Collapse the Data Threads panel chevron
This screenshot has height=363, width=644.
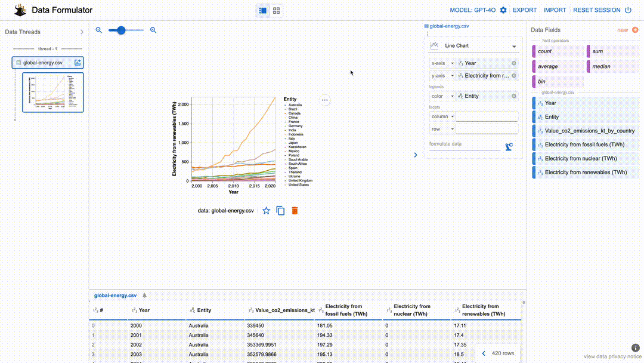point(82,32)
